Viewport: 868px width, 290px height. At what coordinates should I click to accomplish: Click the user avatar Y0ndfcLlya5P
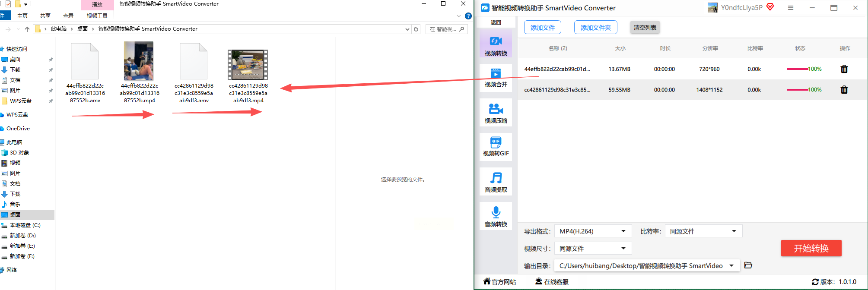(712, 8)
